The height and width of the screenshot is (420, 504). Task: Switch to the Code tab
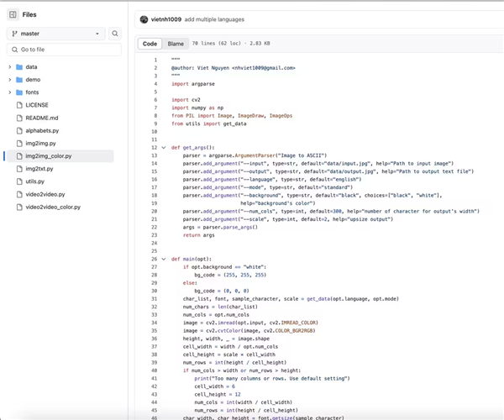(x=150, y=44)
